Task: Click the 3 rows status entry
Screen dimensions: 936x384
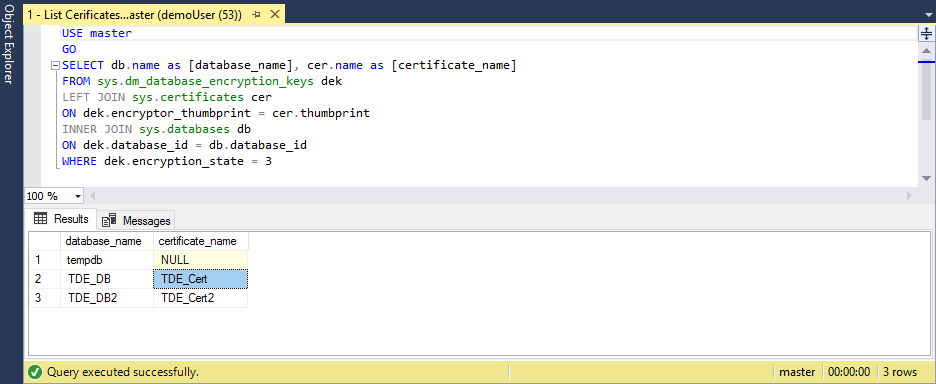Action: click(x=900, y=371)
